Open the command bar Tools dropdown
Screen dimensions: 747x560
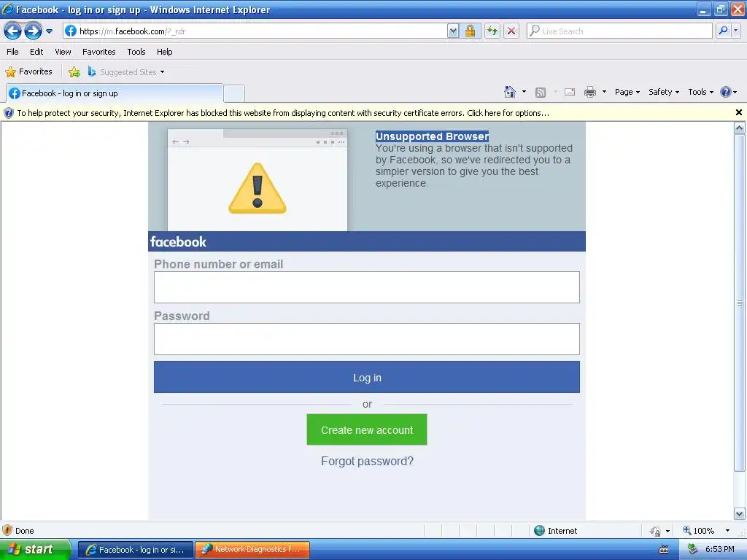700,92
